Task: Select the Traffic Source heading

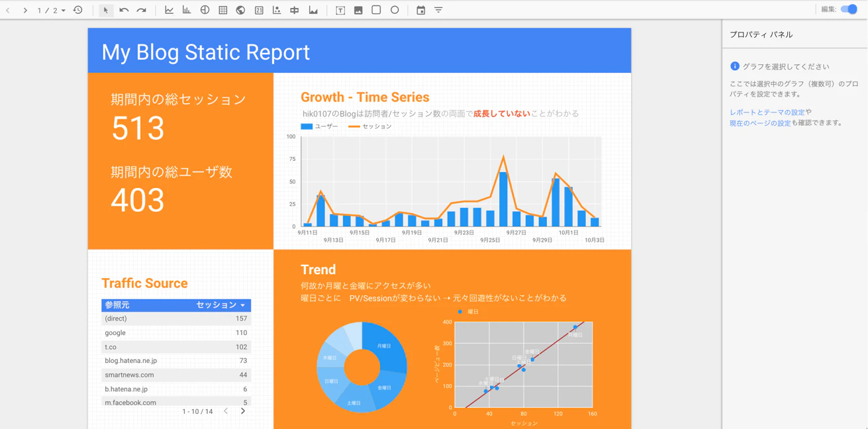Action: [144, 283]
